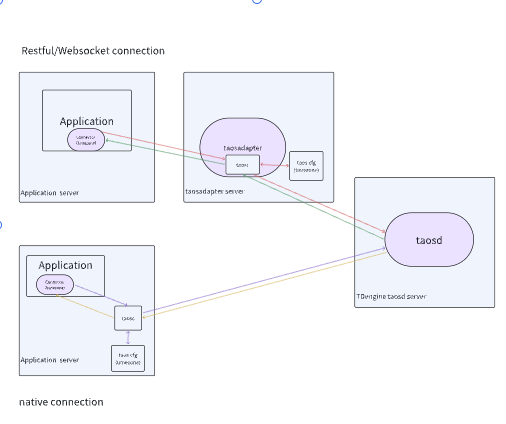Viewport: 506px width, 424px height.
Task: Select the connector oval in the native Application box
Action: [x=55, y=285]
